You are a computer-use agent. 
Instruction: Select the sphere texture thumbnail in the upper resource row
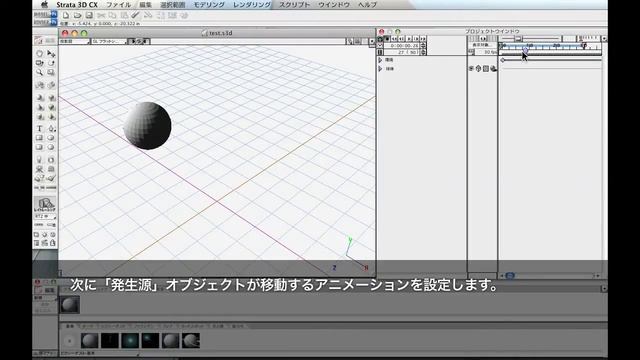(70, 304)
